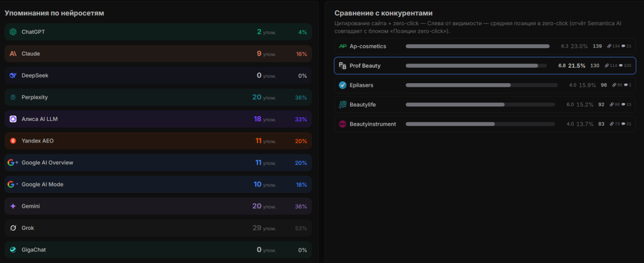Click the Epilasers visibility progress bar

(x=482, y=85)
